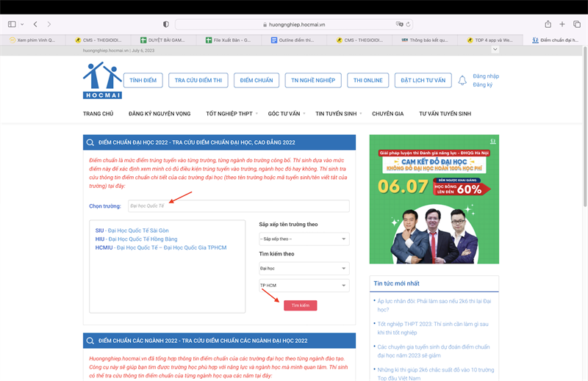Switch to the Thông báo kết qu... tab
Viewport: 588px width, 381px height.
425,40
